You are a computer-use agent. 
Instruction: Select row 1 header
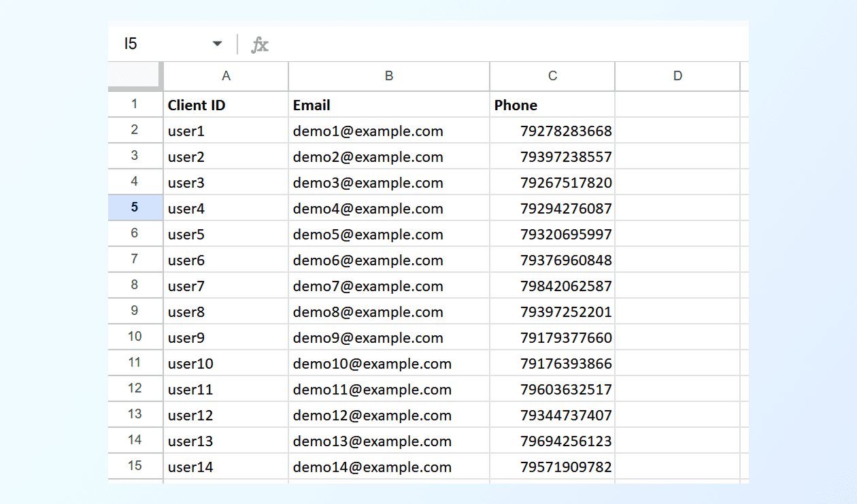coord(135,104)
